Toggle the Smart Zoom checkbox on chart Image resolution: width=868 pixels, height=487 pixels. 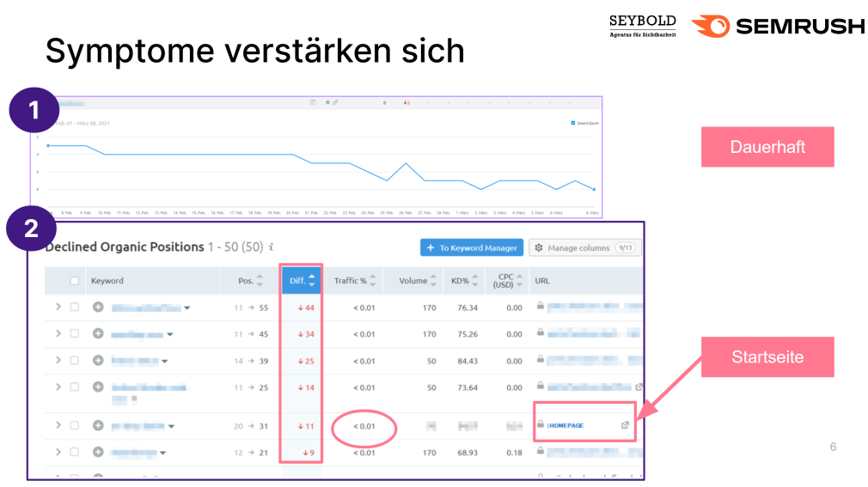click(x=573, y=123)
